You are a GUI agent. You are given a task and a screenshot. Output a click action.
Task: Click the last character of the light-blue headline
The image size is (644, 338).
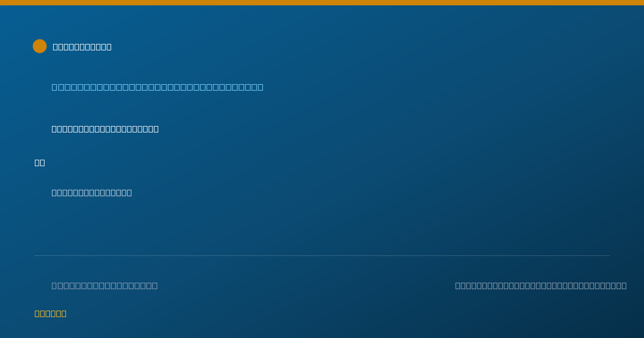coord(260,87)
